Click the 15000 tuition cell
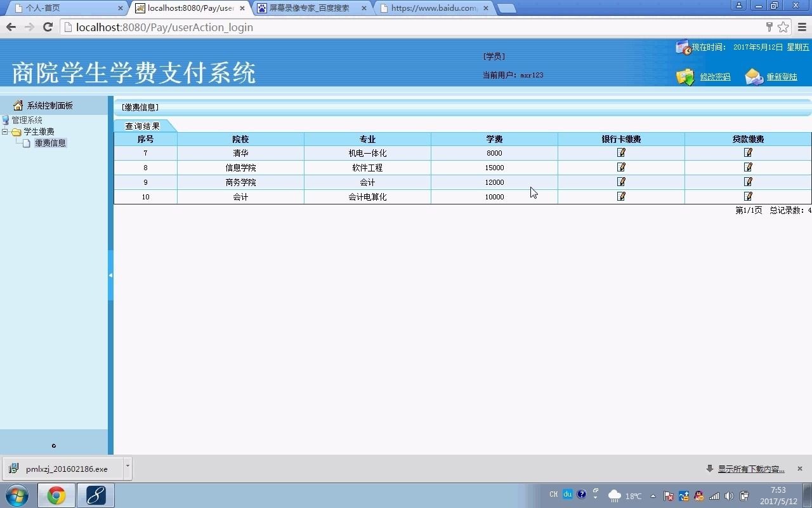Screen dimensions: 812x508 [x=494, y=168]
